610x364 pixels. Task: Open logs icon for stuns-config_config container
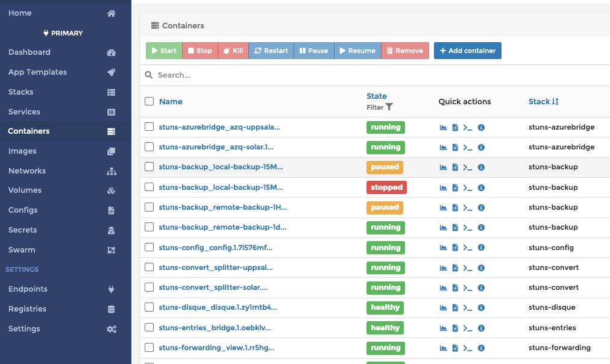click(x=455, y=248)
